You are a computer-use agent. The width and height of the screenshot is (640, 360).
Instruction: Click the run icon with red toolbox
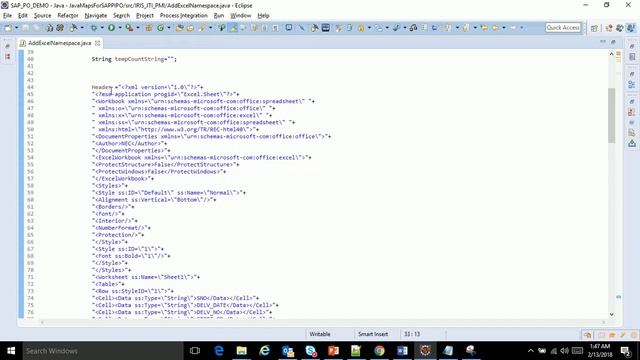coord(129,28)
